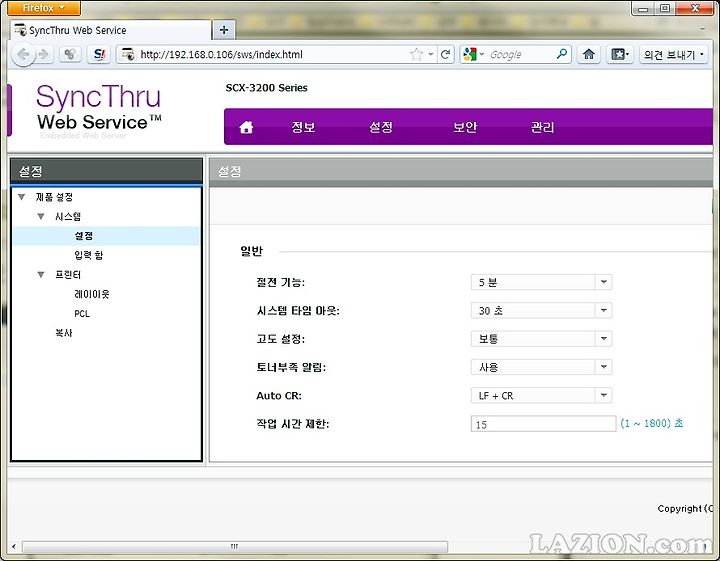Collapse the 제품 설정 tree node

(x=21, y=197)
